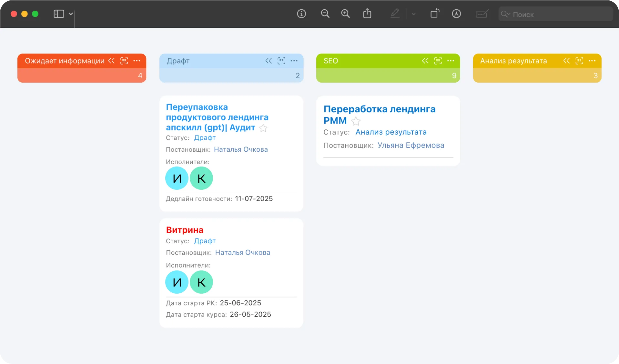Collapse the Драфт column
The height and width of the screenshot is (364, 619).
269,61
